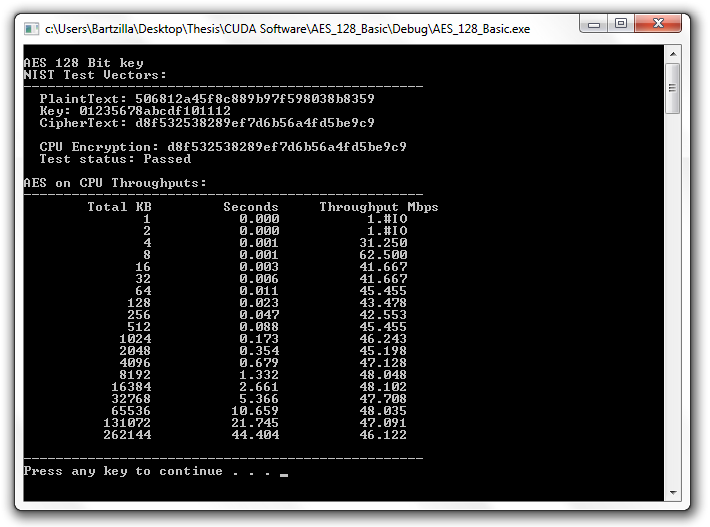Click the 'Seconds' column header
The height and width of the screenshot is (527, 710).
click(x=251, y=207)
